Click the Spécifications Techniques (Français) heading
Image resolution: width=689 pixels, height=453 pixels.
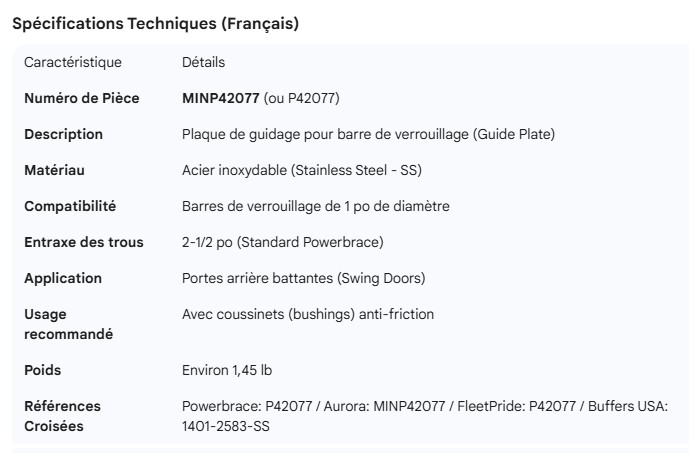[x=155, y=24]
